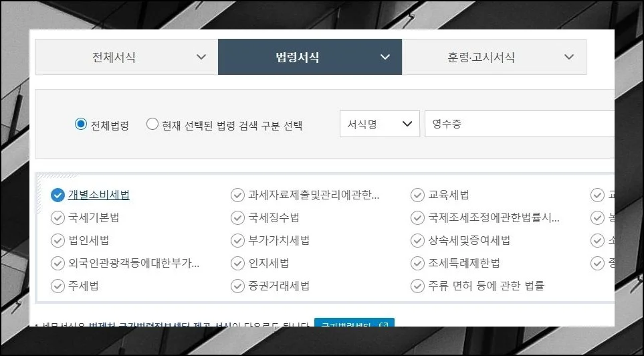Expand the 훈령·고시서식 chevron arrow
644x356 pixels.
(569, 57)
